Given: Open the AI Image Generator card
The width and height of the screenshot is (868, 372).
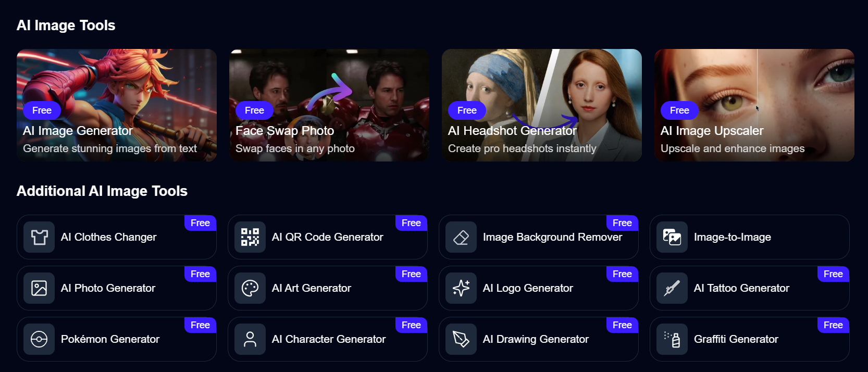Looking at the screenshot, I should coord(117,105).
